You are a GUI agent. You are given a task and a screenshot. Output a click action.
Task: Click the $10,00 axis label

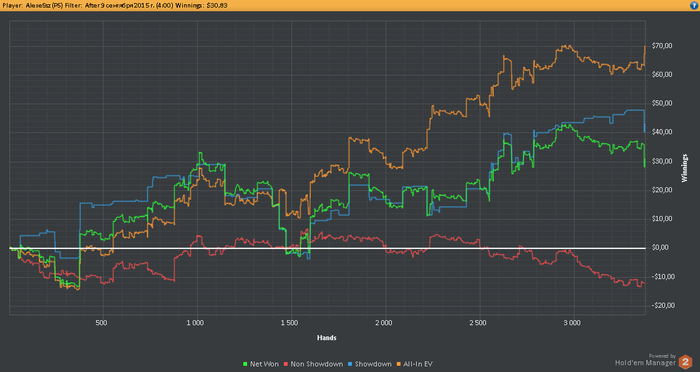coord(662,219)
